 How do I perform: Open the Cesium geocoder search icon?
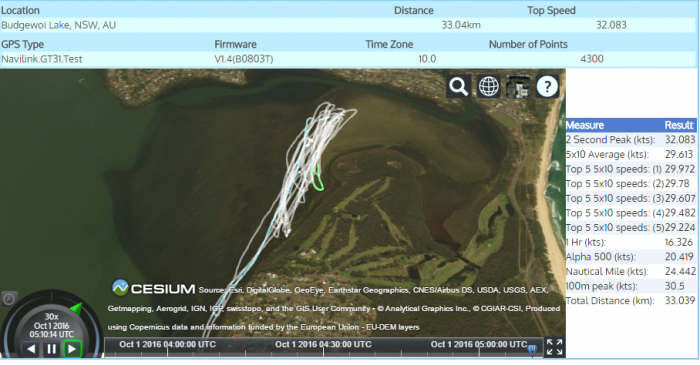pos(458,86)
